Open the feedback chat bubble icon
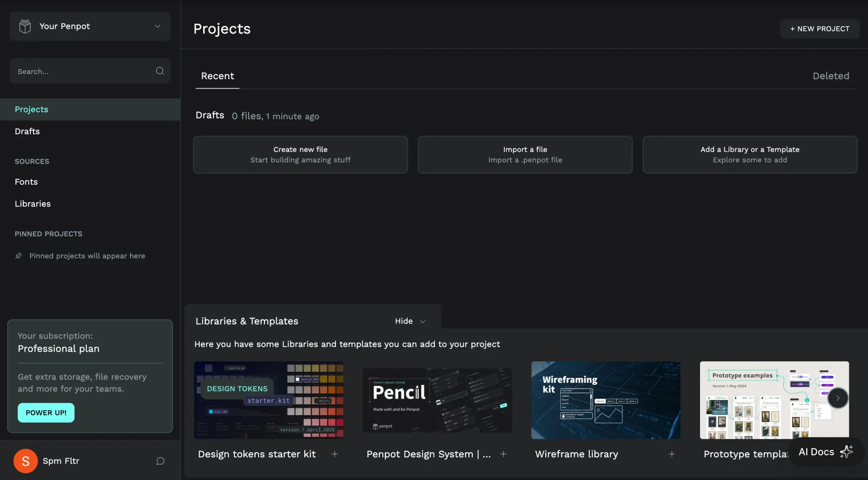Image resolution: width=868 pixels, height=480 pixels. [x=160, y=461]
